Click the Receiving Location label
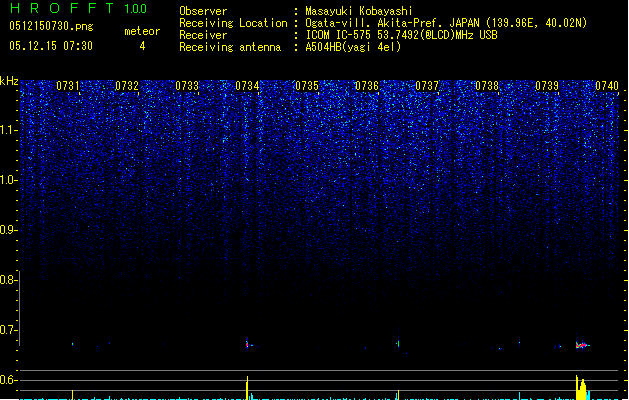Image resolution: width=629 pixels, height=400 pixels. click(233, 23)
